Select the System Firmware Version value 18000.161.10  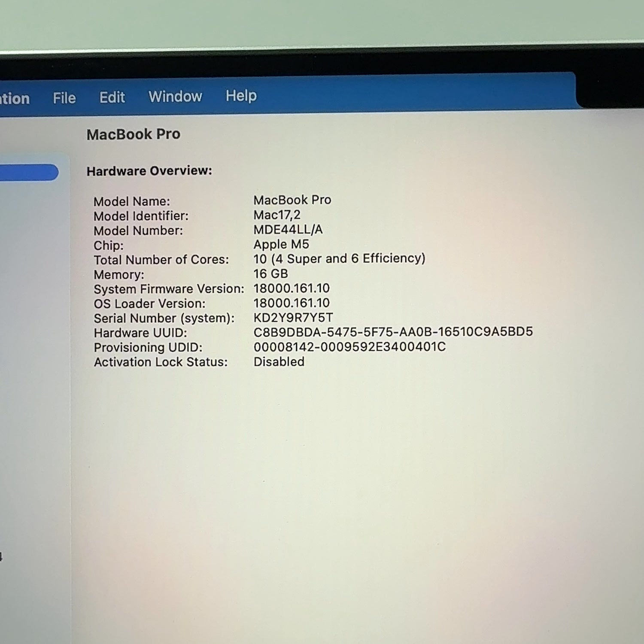pos(292,288)
